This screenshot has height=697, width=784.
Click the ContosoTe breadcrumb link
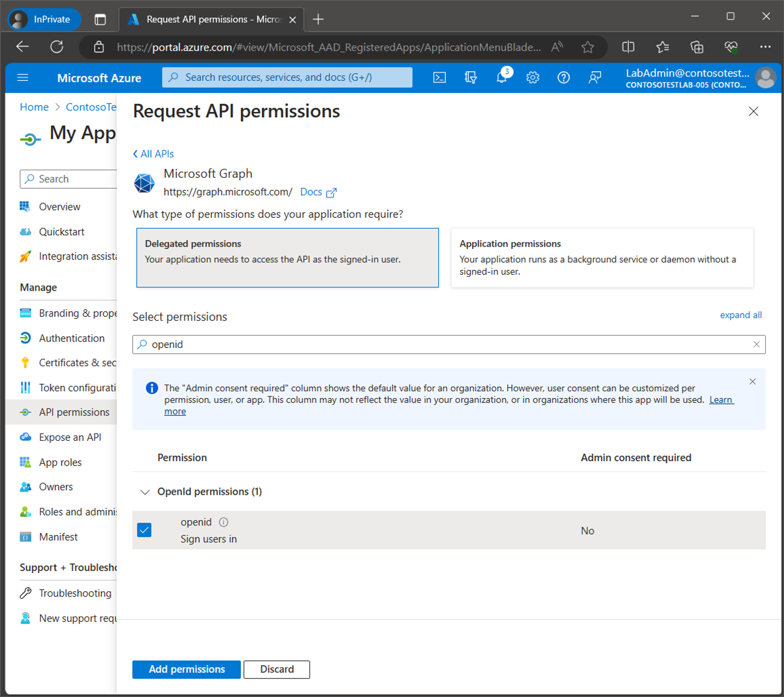point(91,107)
